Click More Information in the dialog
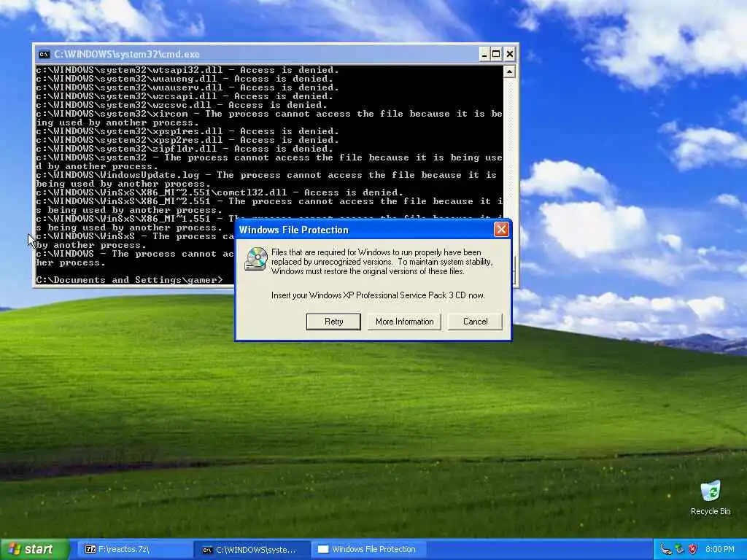This screenshot has height=560, width=747. pyautogui.click(x=404, y=322)
